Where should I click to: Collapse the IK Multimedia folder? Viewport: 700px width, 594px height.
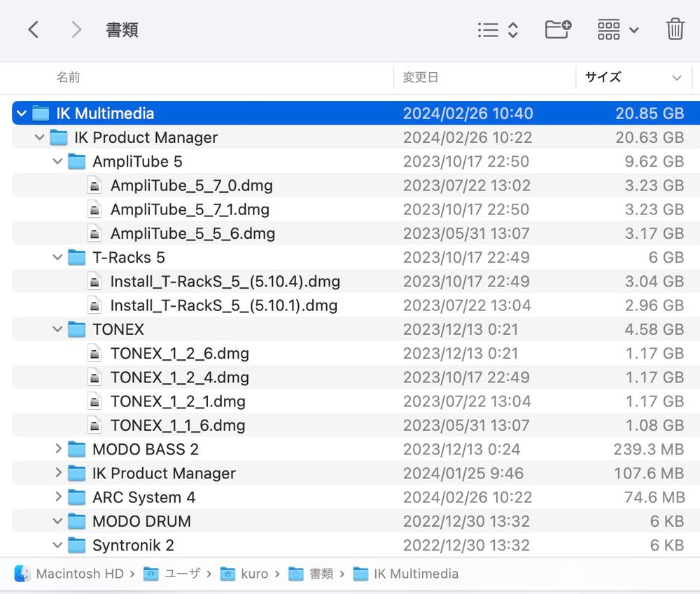point(22,113)
